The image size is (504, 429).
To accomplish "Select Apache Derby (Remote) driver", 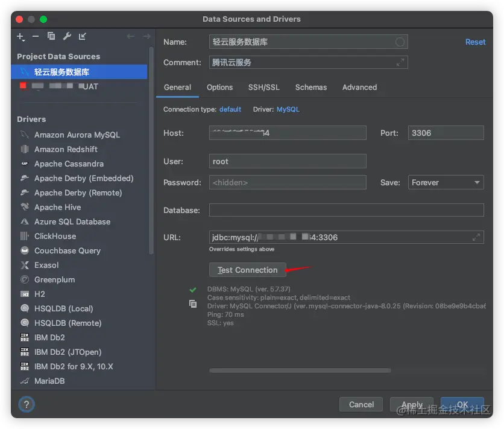I will pos(78,192).
